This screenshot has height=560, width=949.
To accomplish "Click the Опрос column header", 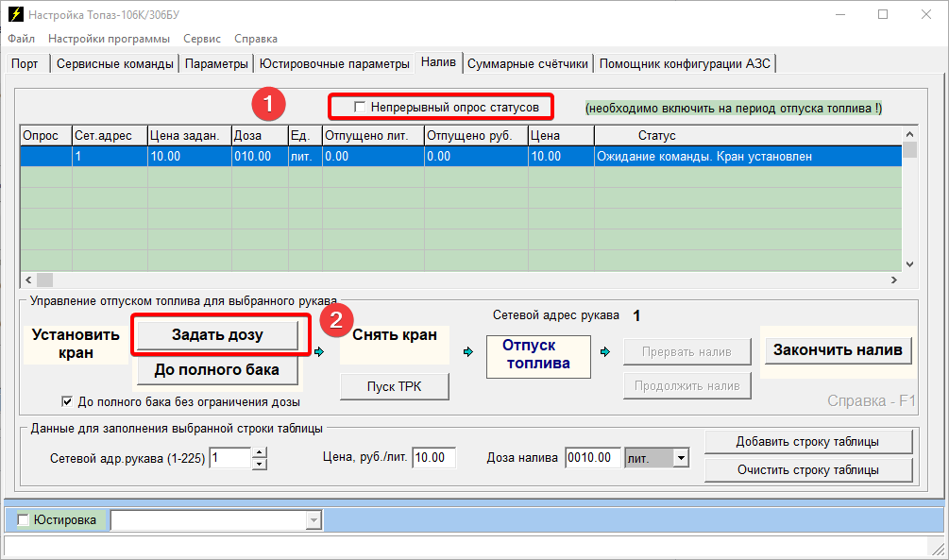I will click(46, 136).
